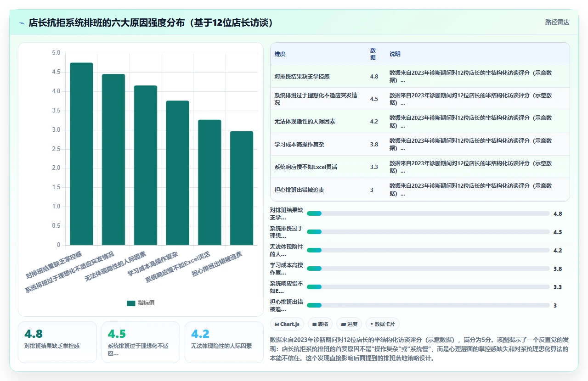This screenshot has height=381, width=588.
Task: Click the 路径雷达 label in header
Action: coord(557,22)
